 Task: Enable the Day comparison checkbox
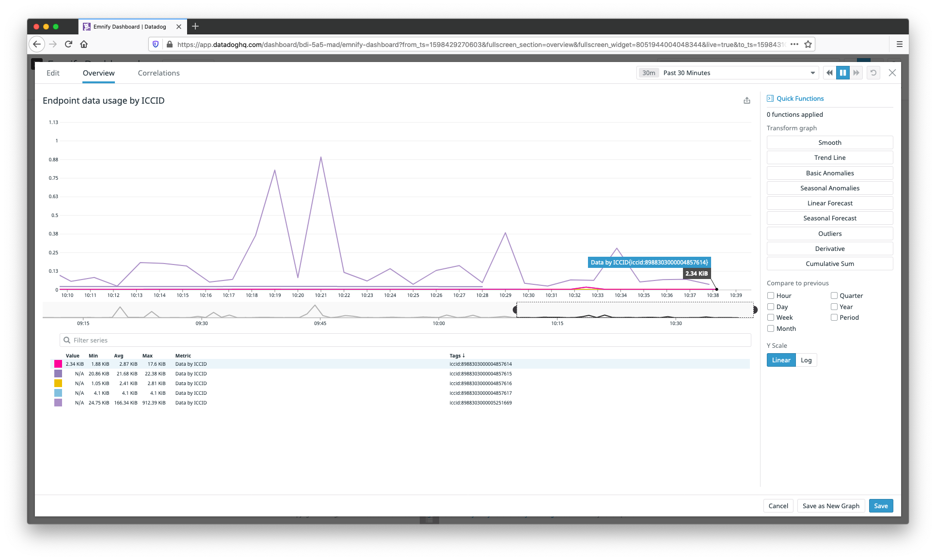tap(770, 306)
